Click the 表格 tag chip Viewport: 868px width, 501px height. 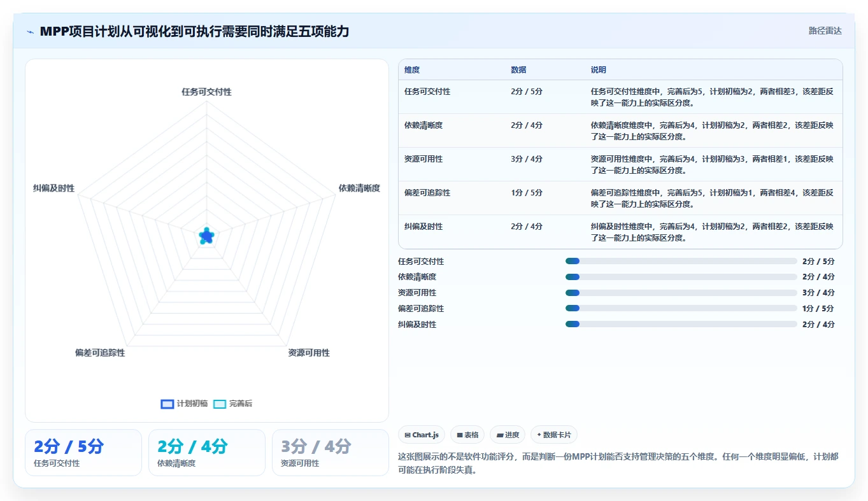coord(467,435)
